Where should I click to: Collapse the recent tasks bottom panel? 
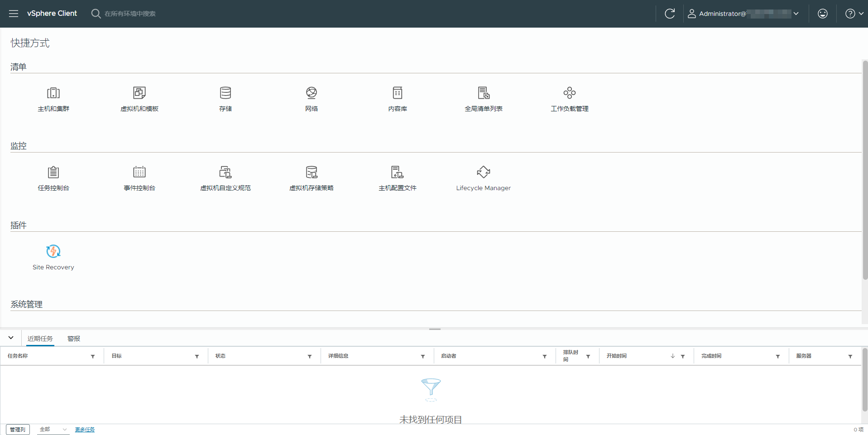click(11, 338)
